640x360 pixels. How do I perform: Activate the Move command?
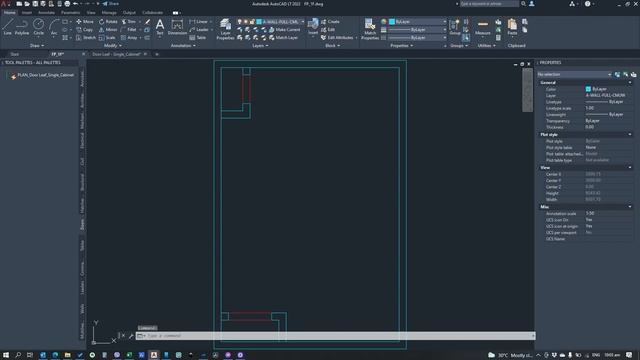click(x=85, y=22)
